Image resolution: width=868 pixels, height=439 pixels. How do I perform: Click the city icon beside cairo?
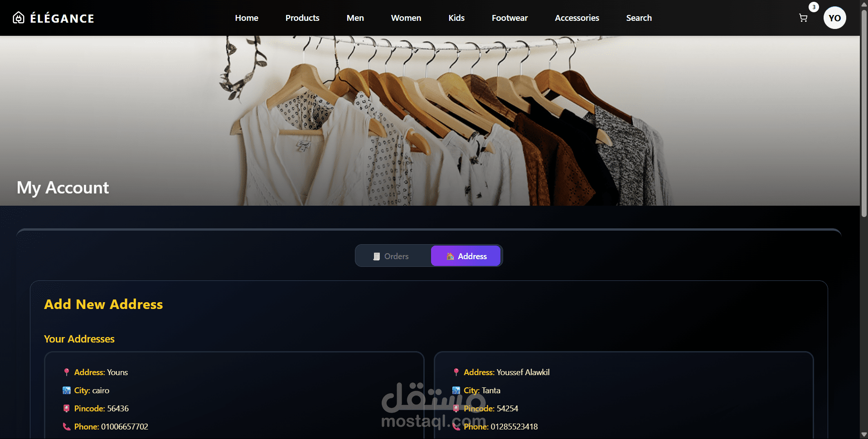(x=67, y=391)
